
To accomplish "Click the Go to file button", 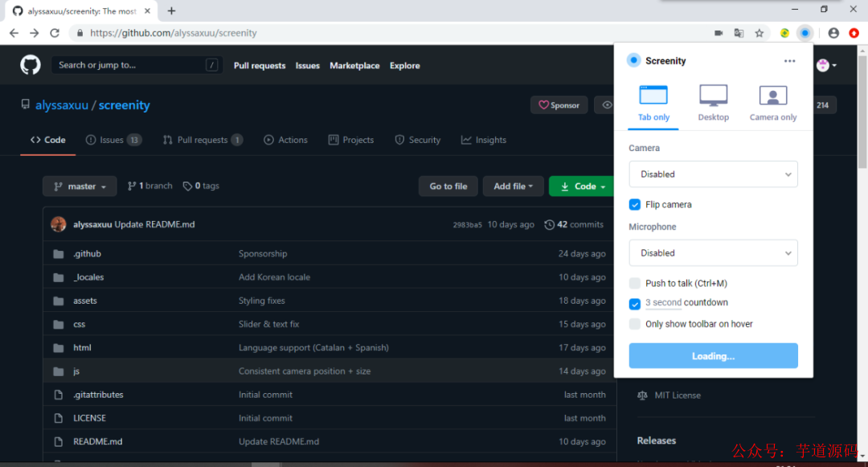I will tap(448, 186).
